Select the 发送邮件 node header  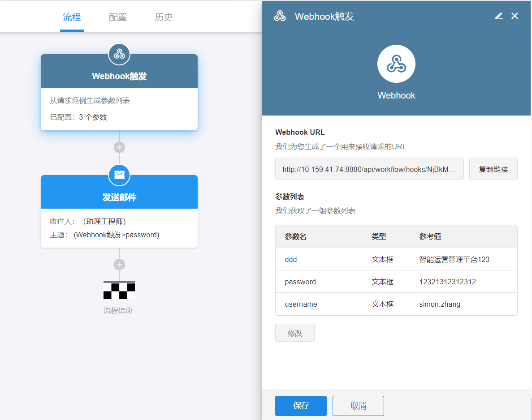point(119,197)
